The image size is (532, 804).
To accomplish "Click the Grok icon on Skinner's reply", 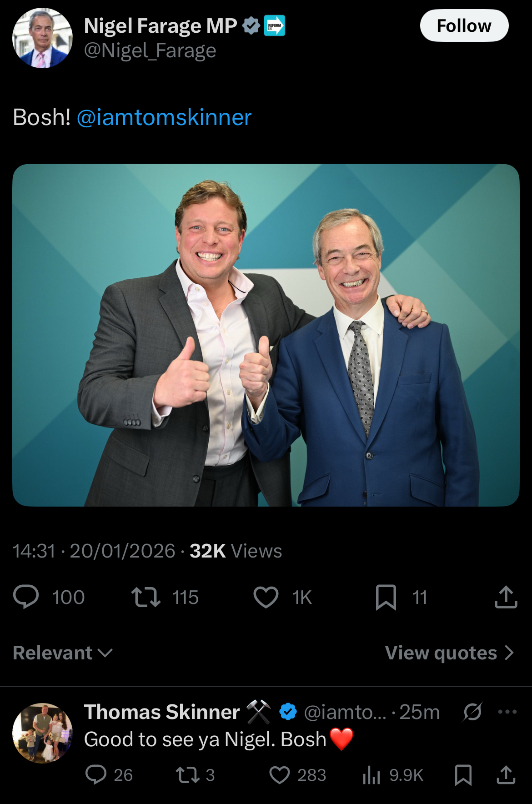I will tap(472, 712).
